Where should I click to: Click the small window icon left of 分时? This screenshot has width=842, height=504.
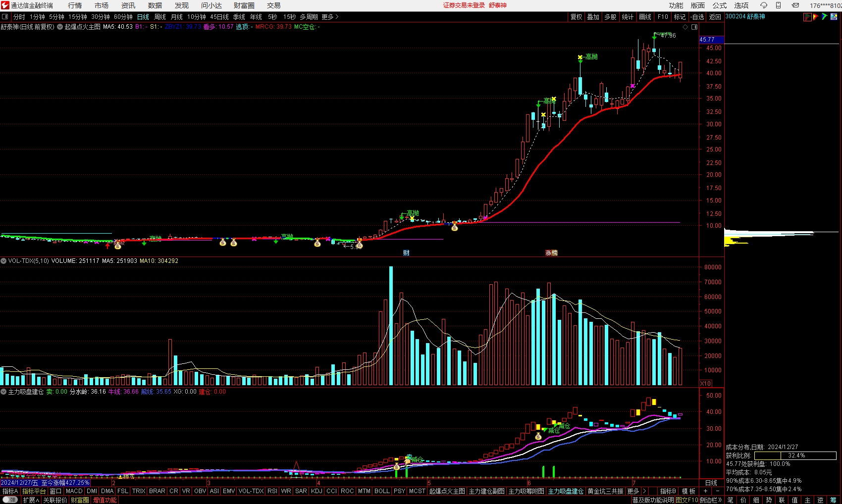[5, 17]
